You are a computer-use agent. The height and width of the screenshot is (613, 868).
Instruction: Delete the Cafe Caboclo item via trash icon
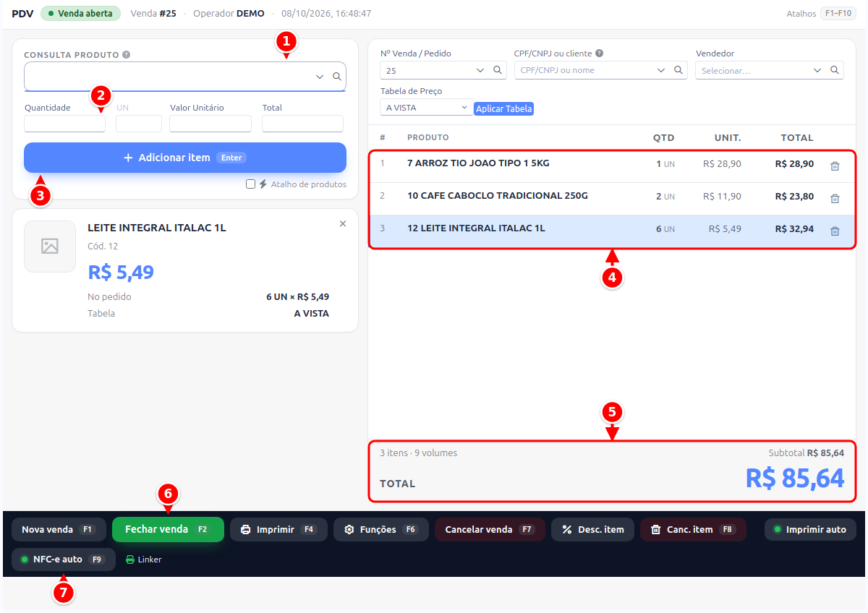pos(835,198)
